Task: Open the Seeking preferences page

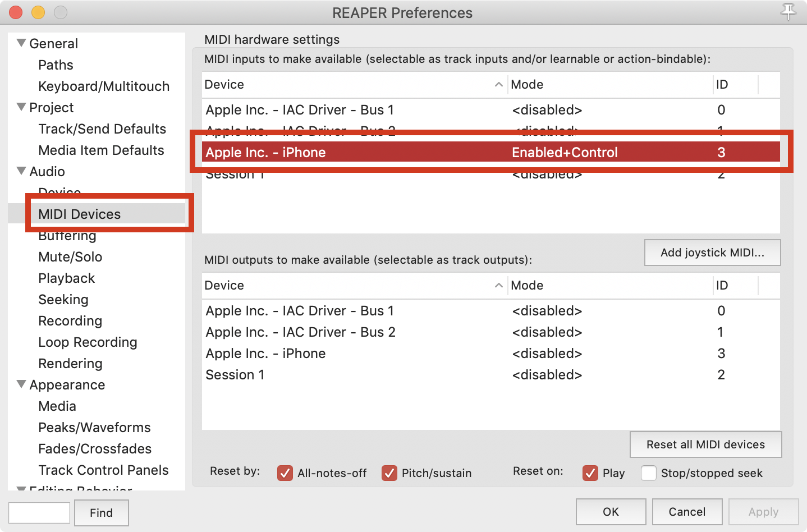Action: point(63,300)
